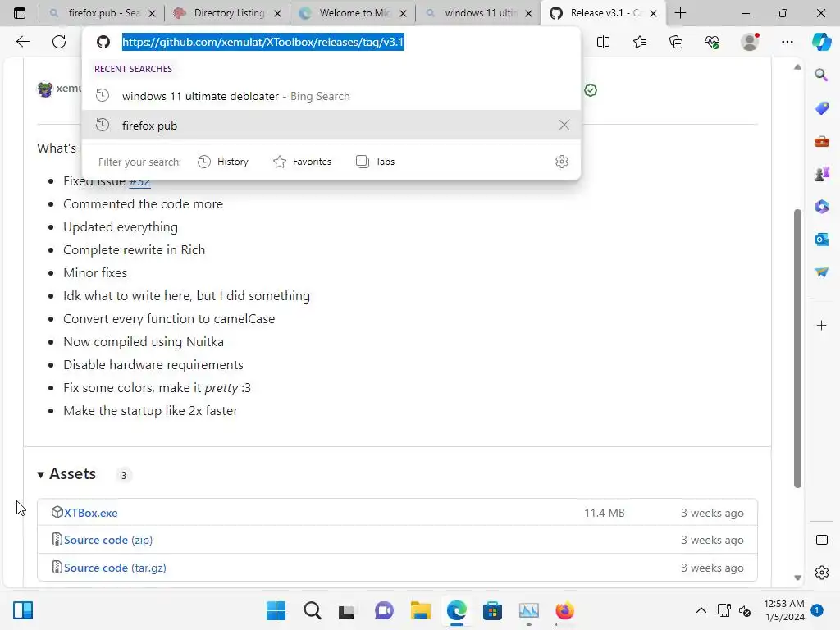Select 'windows 11 ultimate debloater' recent search
Image resolution: width=840 pixels, height=630 pixels.
(x=331, y=96)
